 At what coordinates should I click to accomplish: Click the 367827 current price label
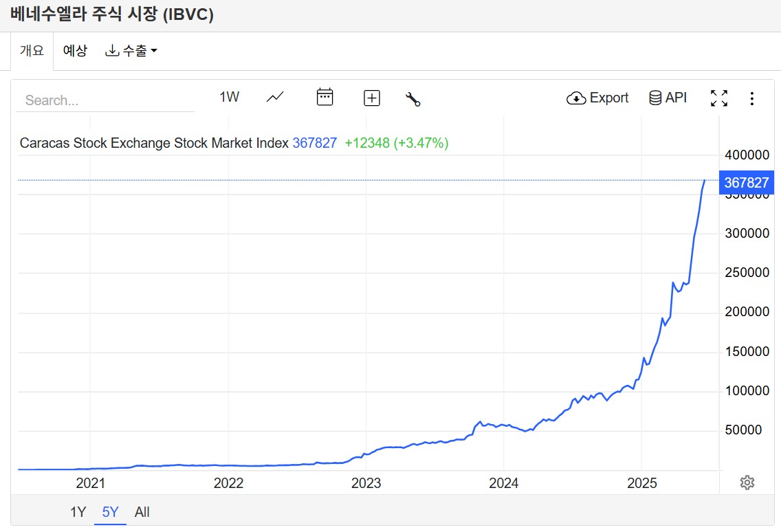(746, 183)
